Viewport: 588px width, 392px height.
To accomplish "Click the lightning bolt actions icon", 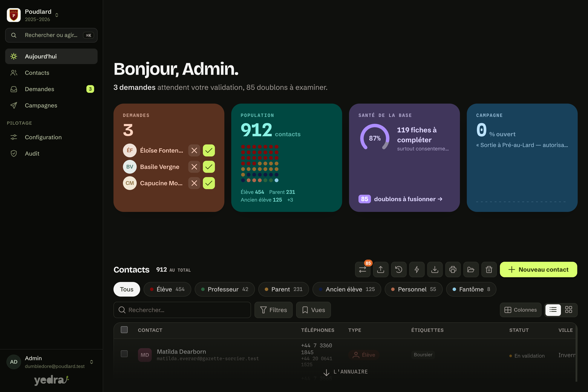I will 417,269.
